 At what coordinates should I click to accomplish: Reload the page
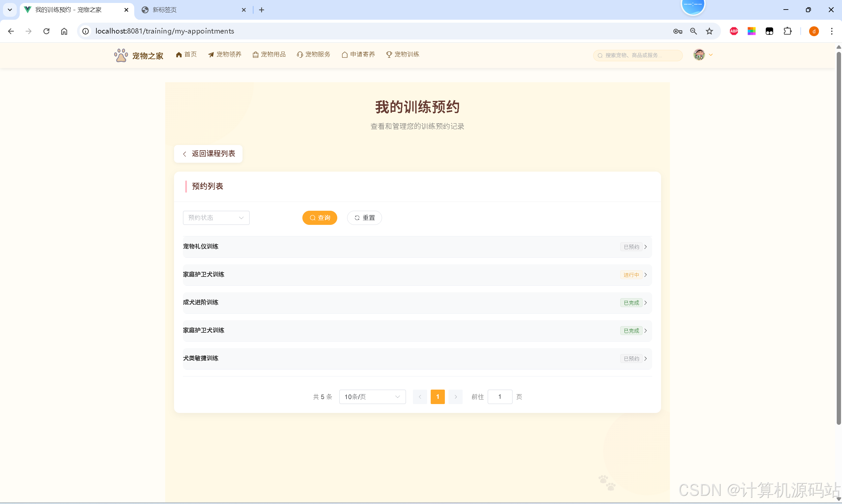pos(46,31)
